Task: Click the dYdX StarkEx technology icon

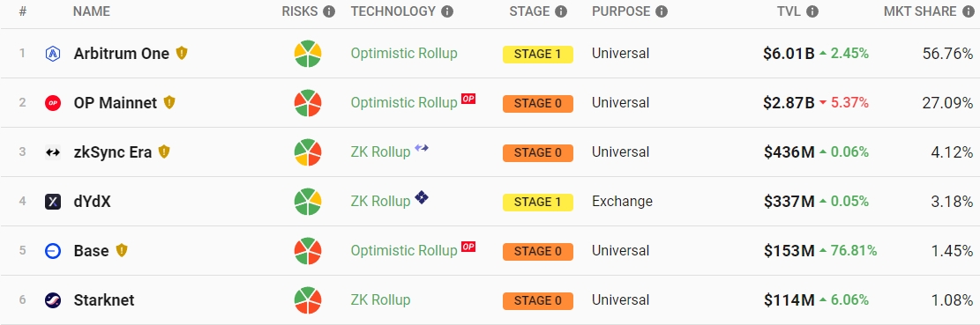Action: [x=422, y=198]
